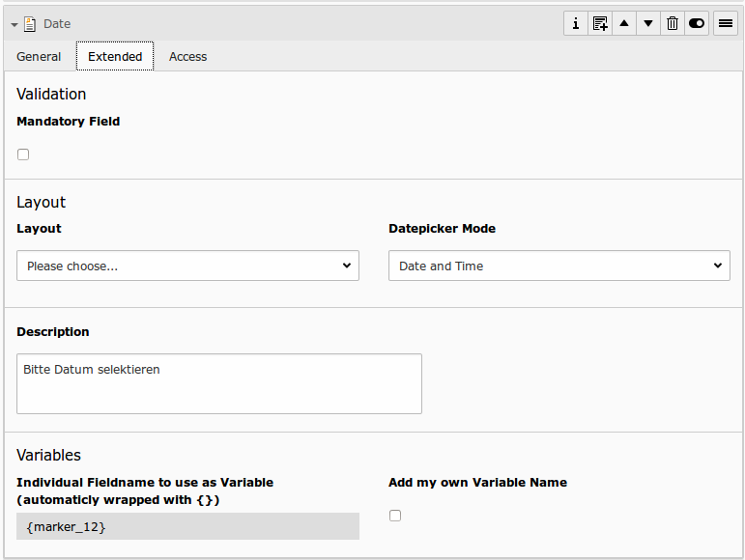Switch to the General tab
The height and width of the screenshot is (560, 745).
tap(39, 57)
